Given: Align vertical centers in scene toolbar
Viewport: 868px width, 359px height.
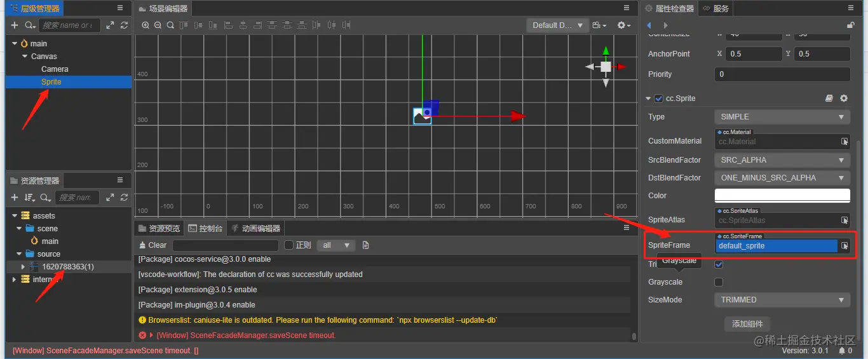Looking at the screenshot, I should [x=198, y=25].
